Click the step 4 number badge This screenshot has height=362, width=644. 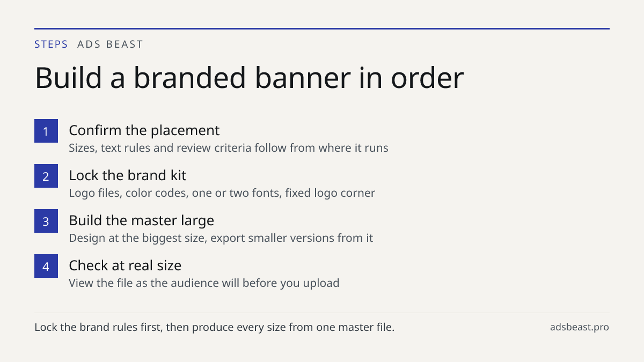(x=46, y=266)
